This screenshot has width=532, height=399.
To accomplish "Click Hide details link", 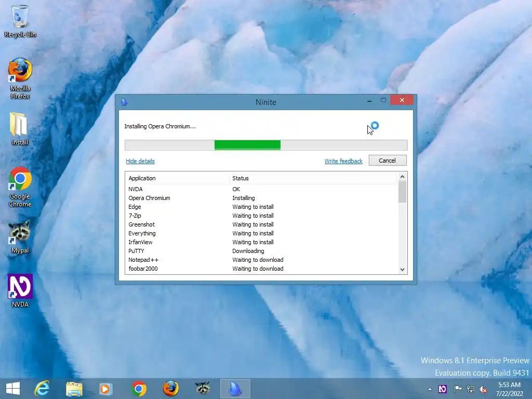I will [140, 161].
